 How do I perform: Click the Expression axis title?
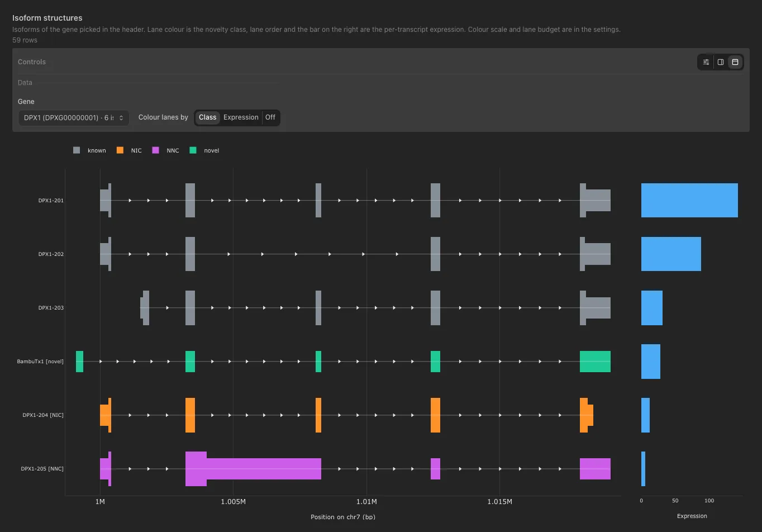(692, 516)
